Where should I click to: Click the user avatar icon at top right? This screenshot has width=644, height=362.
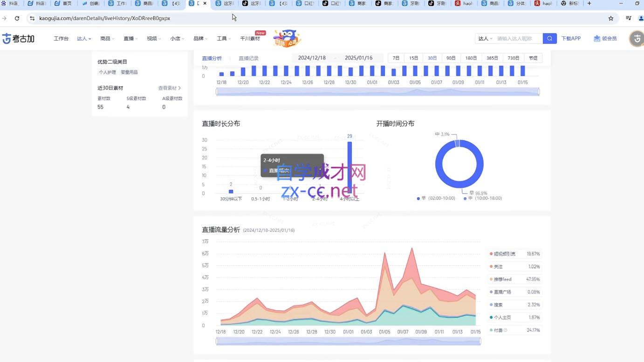point(637,38)
